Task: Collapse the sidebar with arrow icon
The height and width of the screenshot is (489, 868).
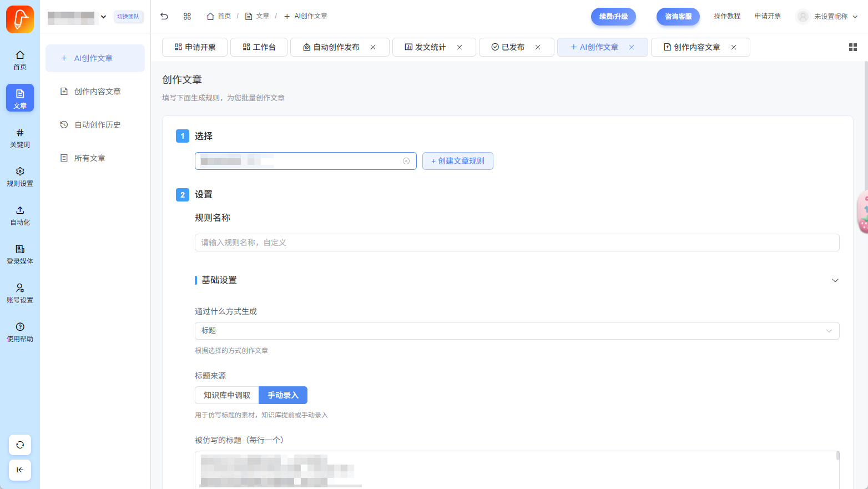Action: click(20, 470)
